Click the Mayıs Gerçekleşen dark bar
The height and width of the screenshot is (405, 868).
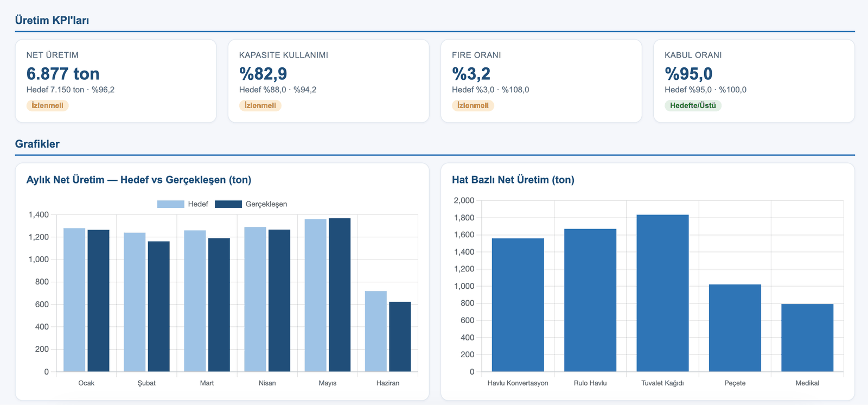coord(339,295)
